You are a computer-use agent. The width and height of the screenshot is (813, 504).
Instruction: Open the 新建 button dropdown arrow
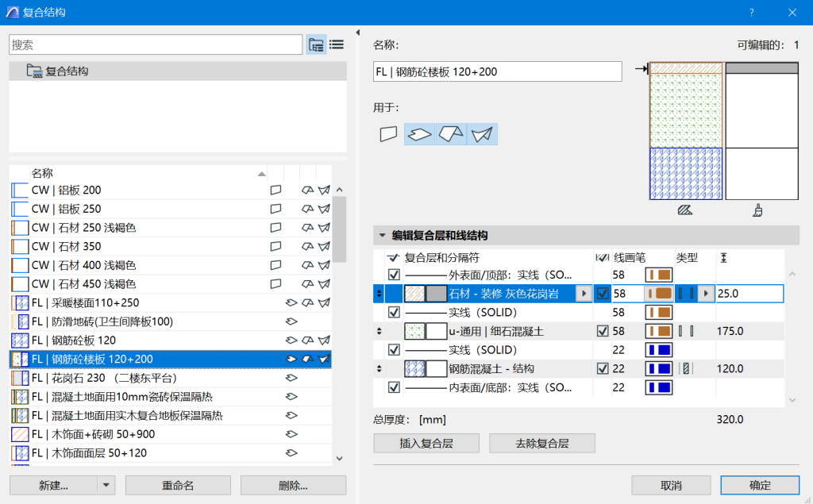pyautogui.click(x=106, y=485)
